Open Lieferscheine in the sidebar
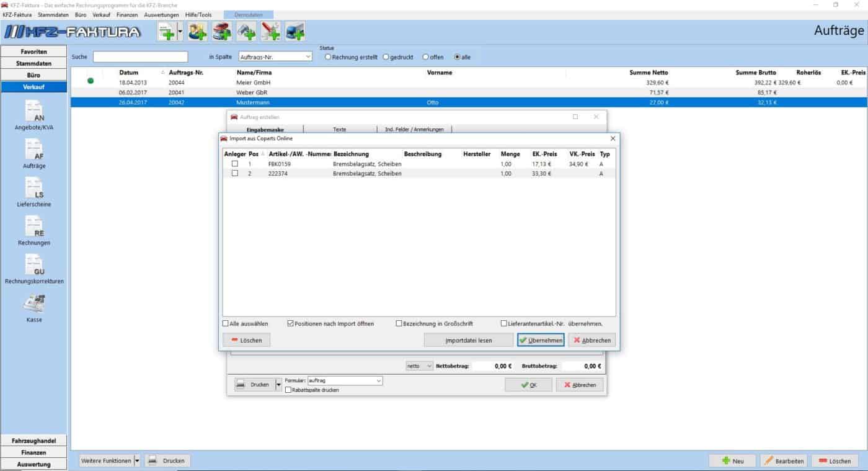 (34, 193)
